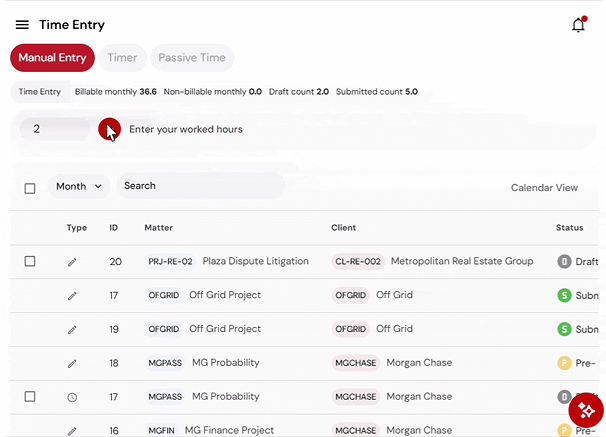Click the hours field showing 2
This screenshot has width=606, height=437.
coord(55,129)
